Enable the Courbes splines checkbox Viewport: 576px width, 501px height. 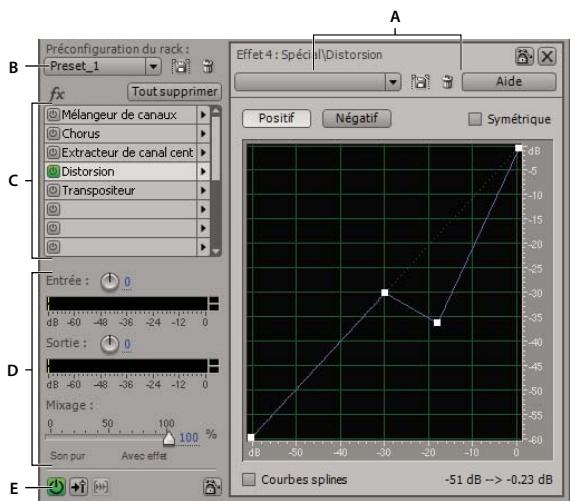coord(249,479)
